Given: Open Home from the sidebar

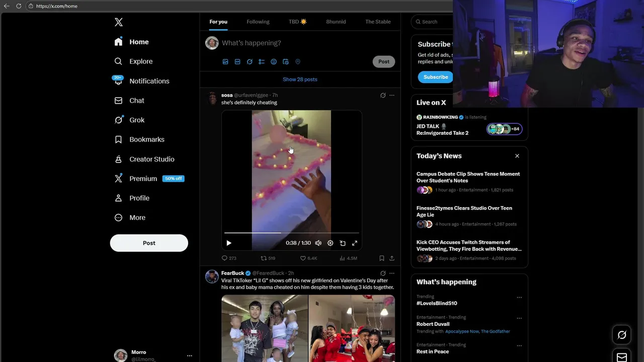Looking at the screenshot, I should point(132,42).
